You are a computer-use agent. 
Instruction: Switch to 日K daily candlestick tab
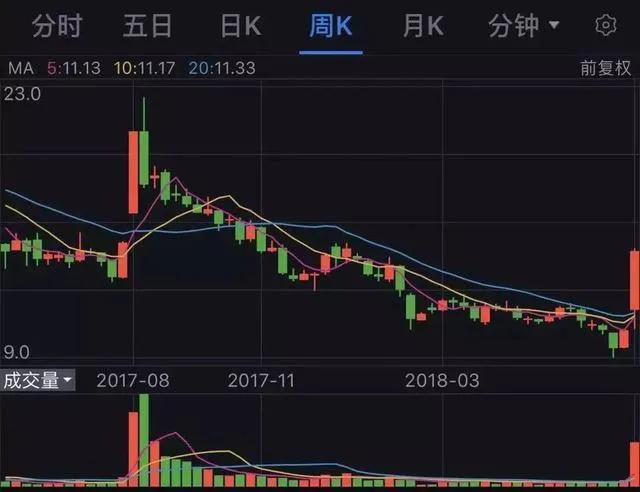(x=240, y=26)
